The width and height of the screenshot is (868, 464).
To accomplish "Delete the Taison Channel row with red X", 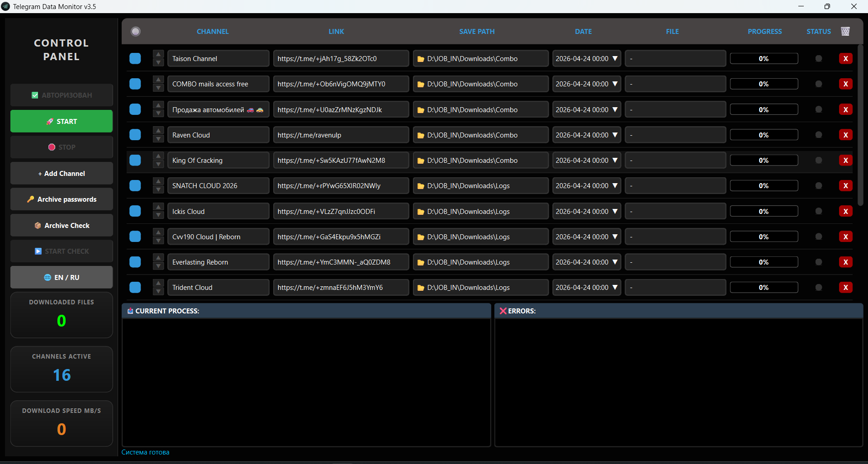I will 845,58.
